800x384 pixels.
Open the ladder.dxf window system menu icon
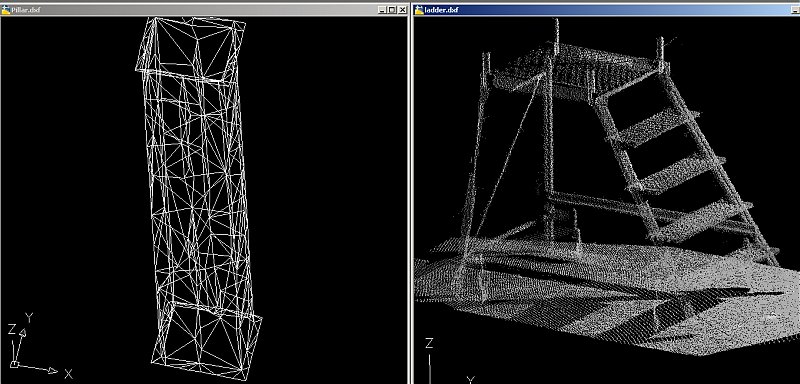419,10
